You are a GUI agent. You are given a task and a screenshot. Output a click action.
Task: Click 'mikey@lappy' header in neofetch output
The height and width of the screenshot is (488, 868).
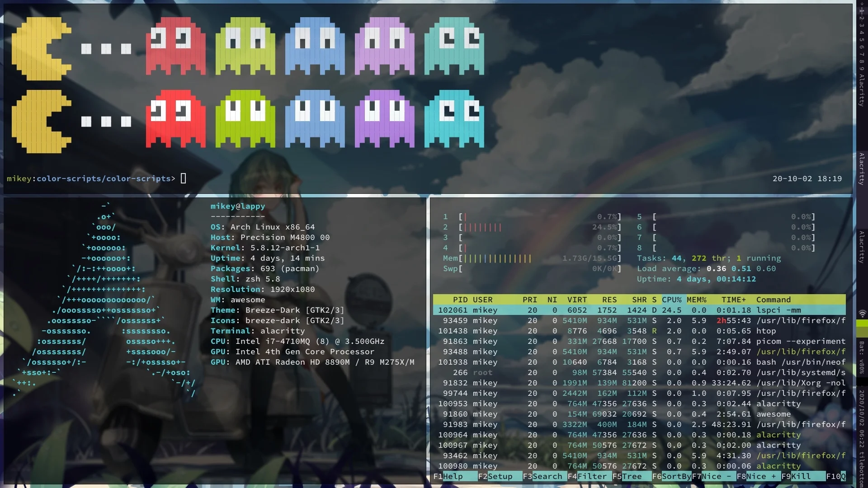(x=238, y=206)
